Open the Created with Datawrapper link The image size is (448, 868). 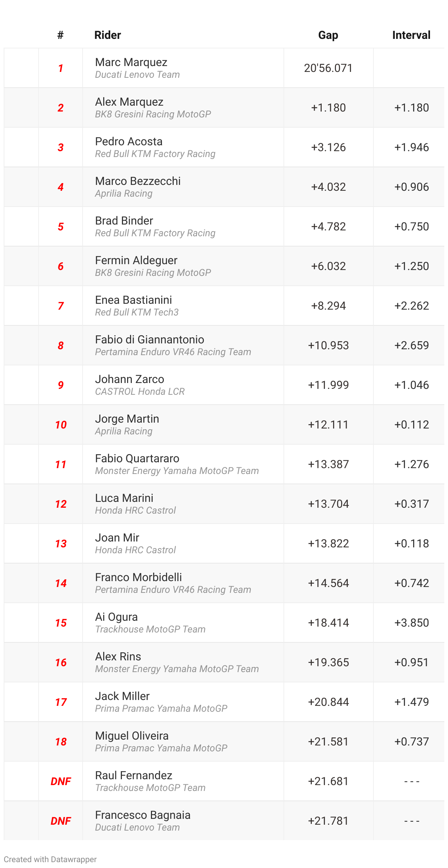(x=50, y=859)
